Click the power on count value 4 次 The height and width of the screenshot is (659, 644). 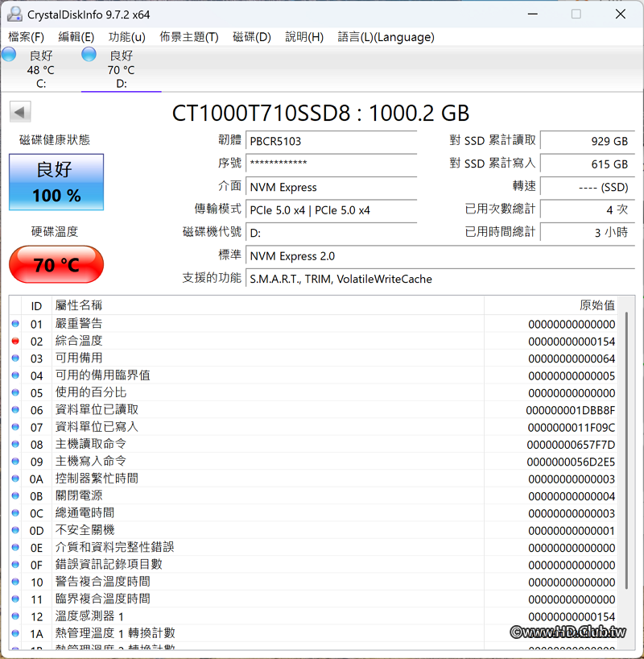pos(588,209)
